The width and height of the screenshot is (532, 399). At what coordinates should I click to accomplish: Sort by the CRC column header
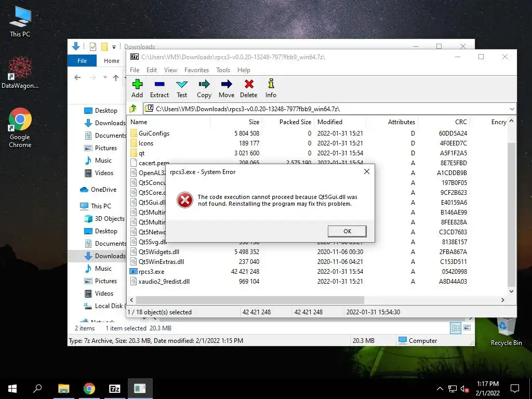(x=444, y=122)
